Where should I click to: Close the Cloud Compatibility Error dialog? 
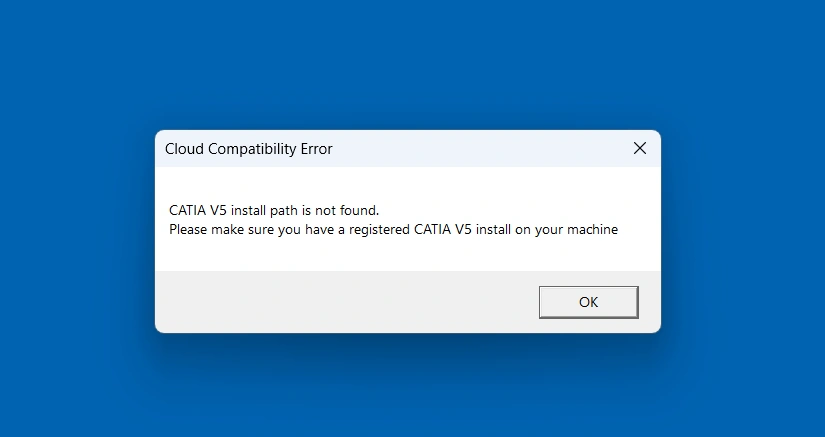[640, 149]
